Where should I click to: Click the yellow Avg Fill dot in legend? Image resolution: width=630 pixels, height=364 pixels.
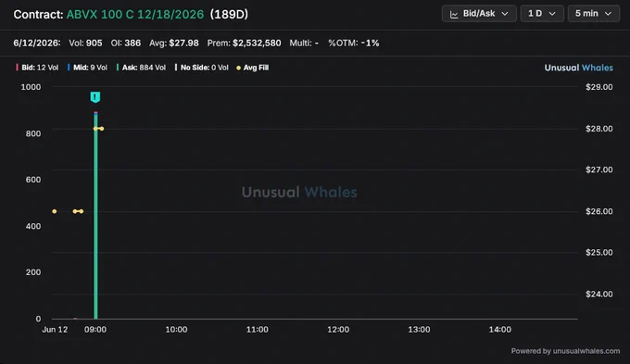[239, 68]
